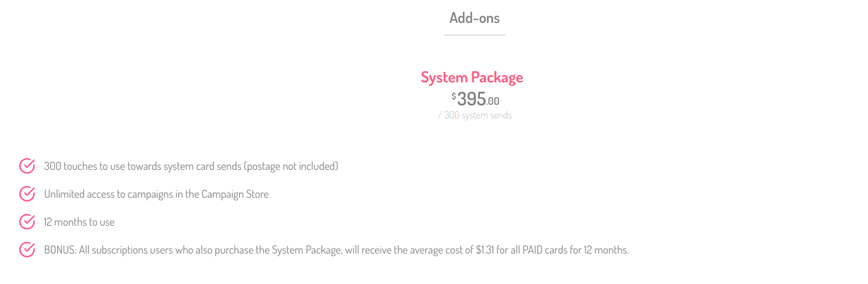
Task: Click 'System Package' mentioned in the BONUS sentence
Action: [305, 251]
